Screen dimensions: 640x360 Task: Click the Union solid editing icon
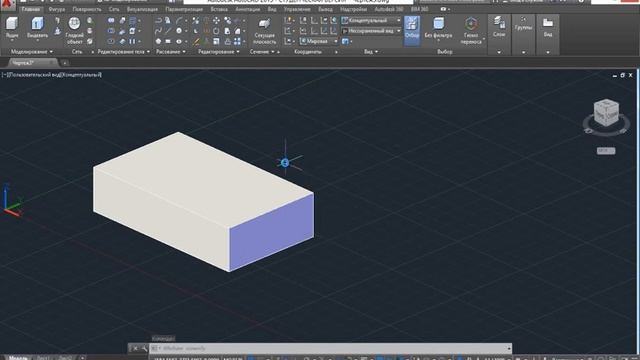pos(111,20)
